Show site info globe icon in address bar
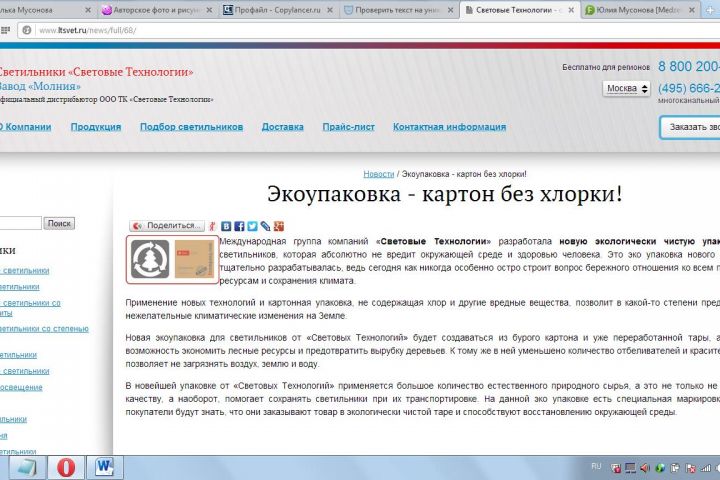The height and width of the screenshot is (480, 720). pyautogui.click(x=27, y=30)
